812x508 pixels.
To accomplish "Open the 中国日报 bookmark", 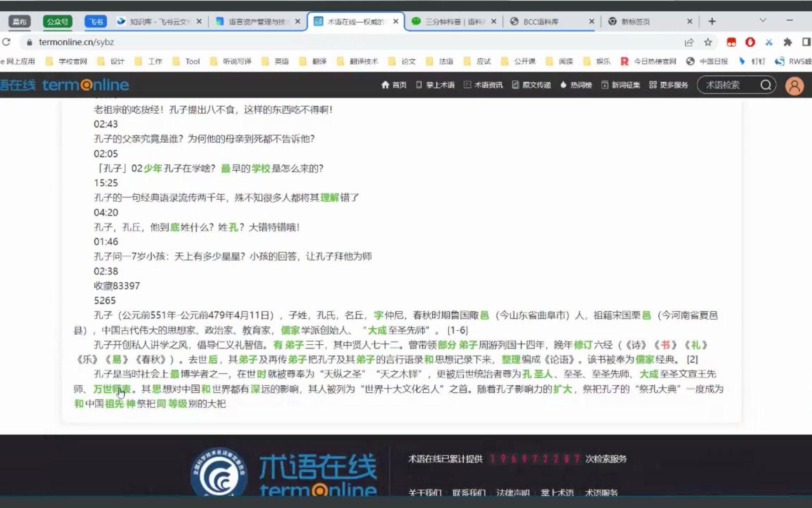I will tap(707, 62).
